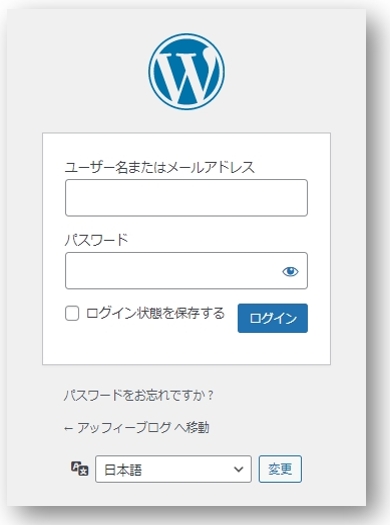Select the 日本語 text in the language combo box

(x=123, y=469)
